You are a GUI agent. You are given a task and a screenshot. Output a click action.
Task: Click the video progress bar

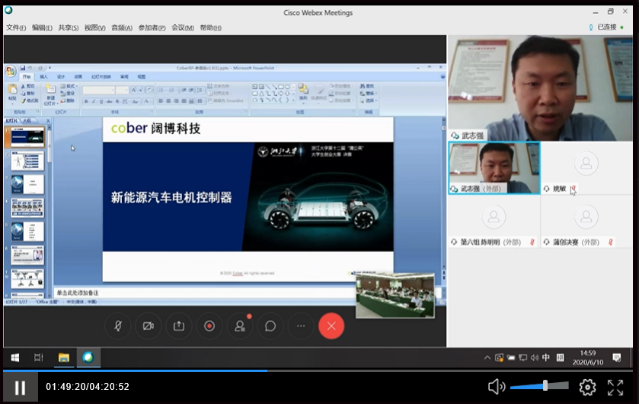[320, 372]
